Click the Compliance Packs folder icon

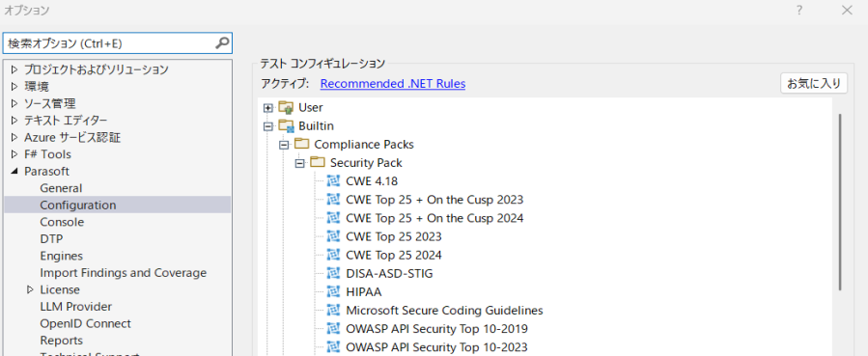(301, 145)
